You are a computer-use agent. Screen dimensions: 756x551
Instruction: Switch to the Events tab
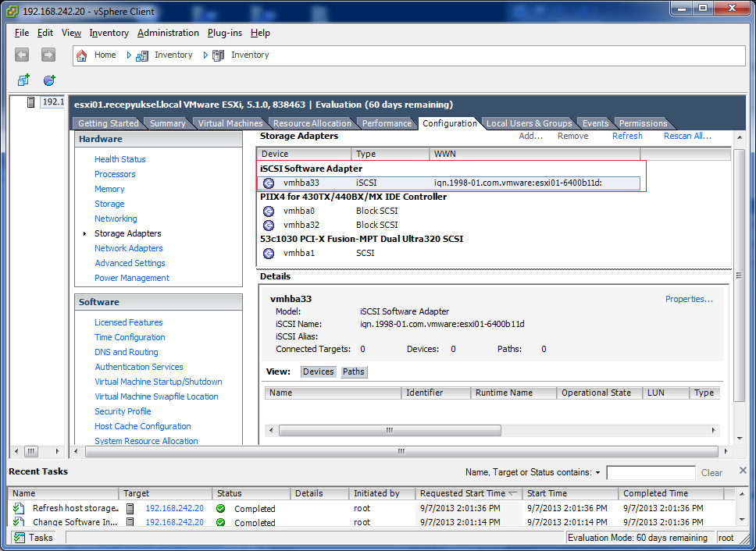(x=595, y=123)
